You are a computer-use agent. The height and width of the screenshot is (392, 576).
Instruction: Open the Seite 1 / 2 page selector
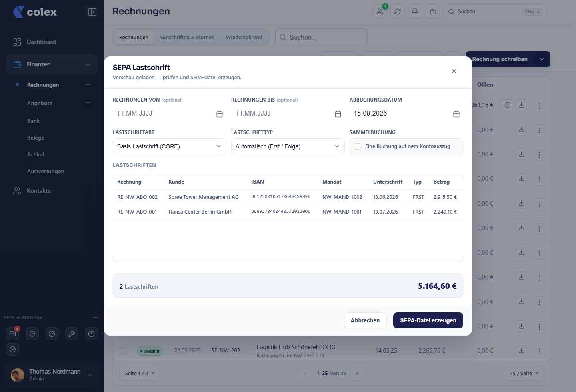140,373
